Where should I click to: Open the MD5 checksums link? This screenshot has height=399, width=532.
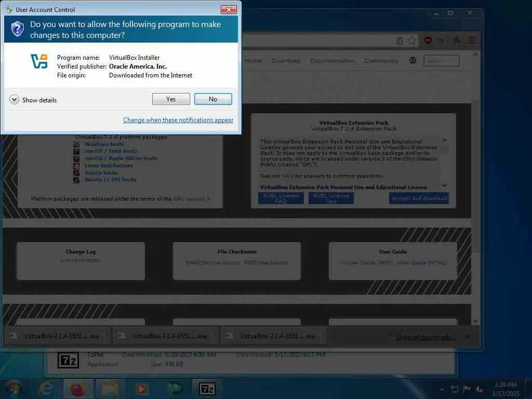[266, 262]
